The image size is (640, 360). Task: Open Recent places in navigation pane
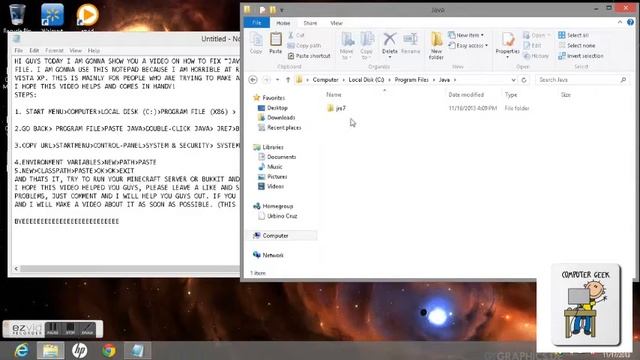pos(280,128)
